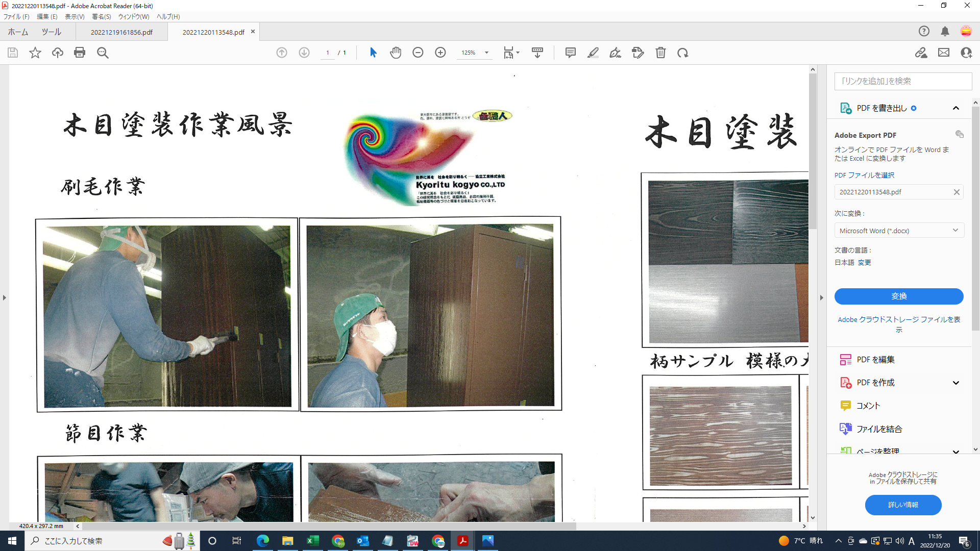Expand the ページを整理 section
This screenshot has height=551, width=980.
[956, 452]
